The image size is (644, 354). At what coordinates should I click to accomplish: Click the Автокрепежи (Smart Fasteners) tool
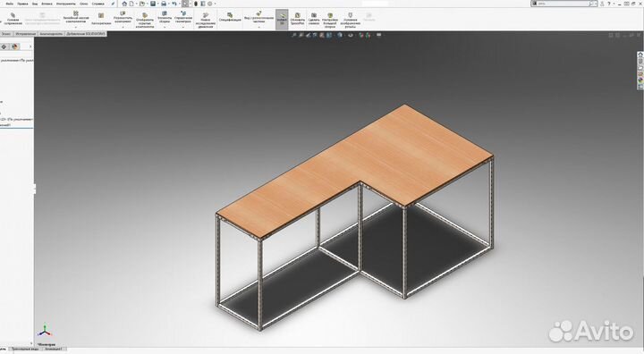[101, 19]
